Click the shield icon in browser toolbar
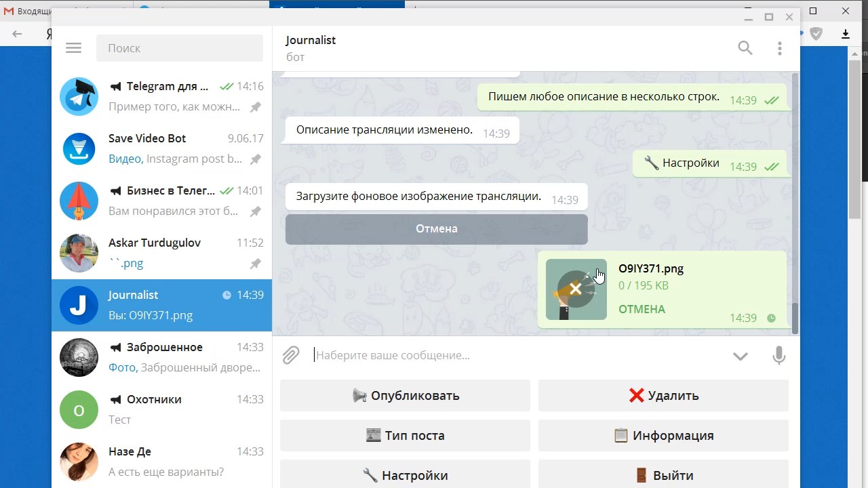 pyautogui.click(x=816, y=34)
